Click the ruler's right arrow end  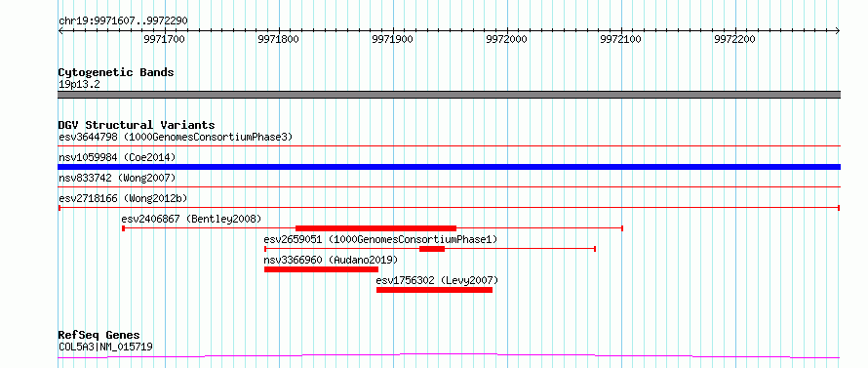coord(838,30)
